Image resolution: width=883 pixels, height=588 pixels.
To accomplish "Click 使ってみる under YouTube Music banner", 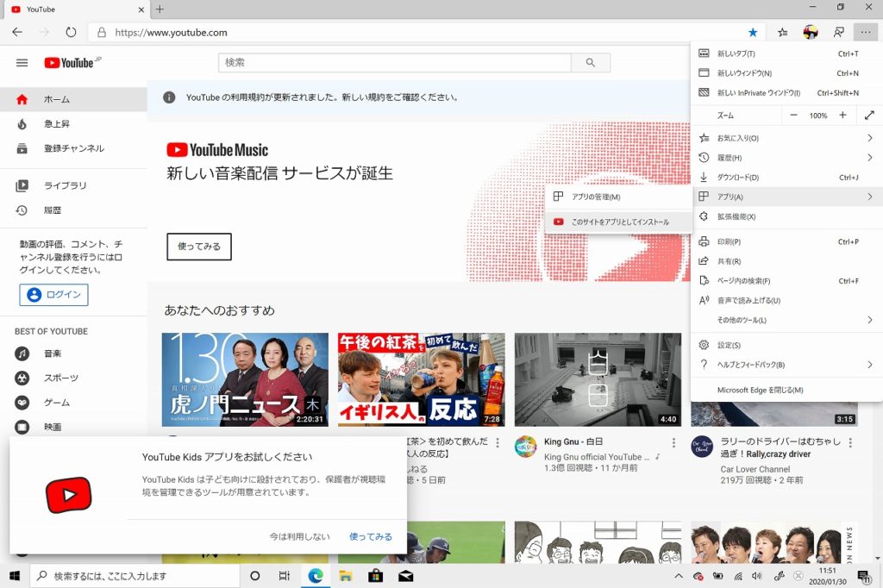I will (x=199, y=247).
